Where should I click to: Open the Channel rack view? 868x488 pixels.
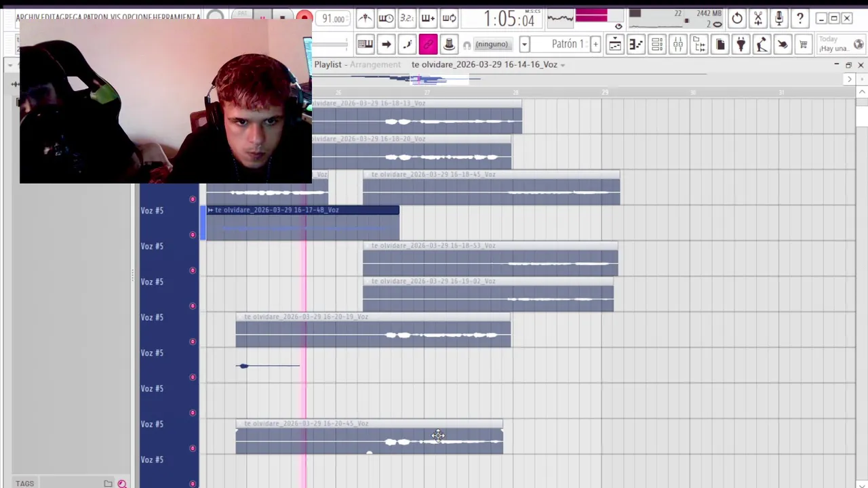point(656,45)
